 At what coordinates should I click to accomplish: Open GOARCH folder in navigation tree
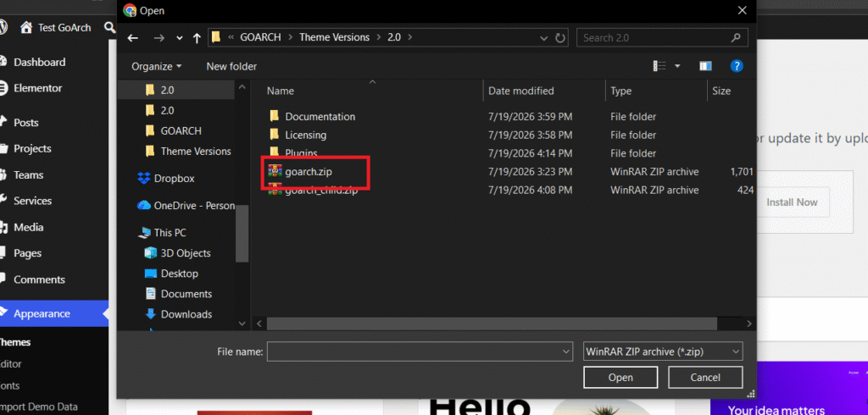[x=181, y=131]
